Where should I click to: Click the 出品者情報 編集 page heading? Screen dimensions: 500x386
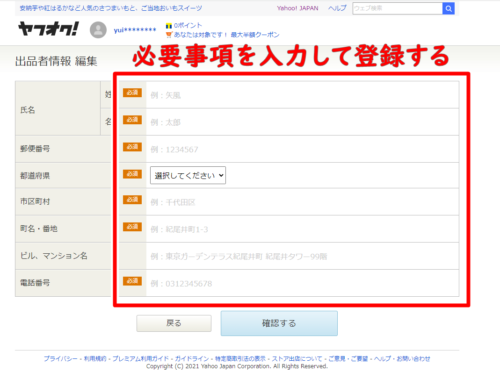(x=56, y=61)
